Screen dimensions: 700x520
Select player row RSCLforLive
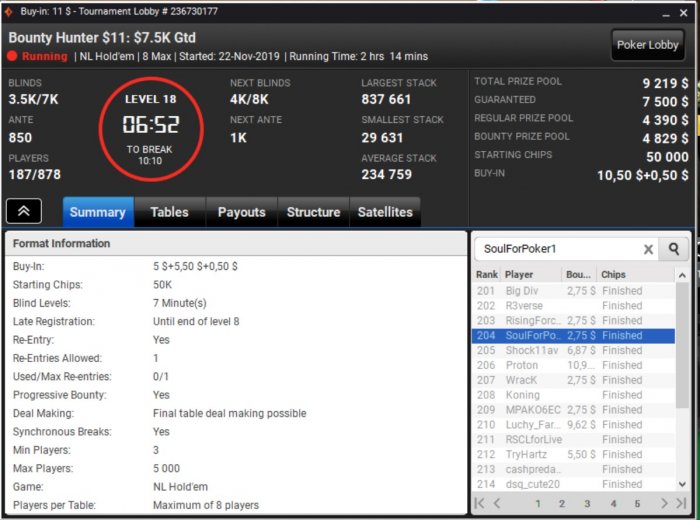574,440
